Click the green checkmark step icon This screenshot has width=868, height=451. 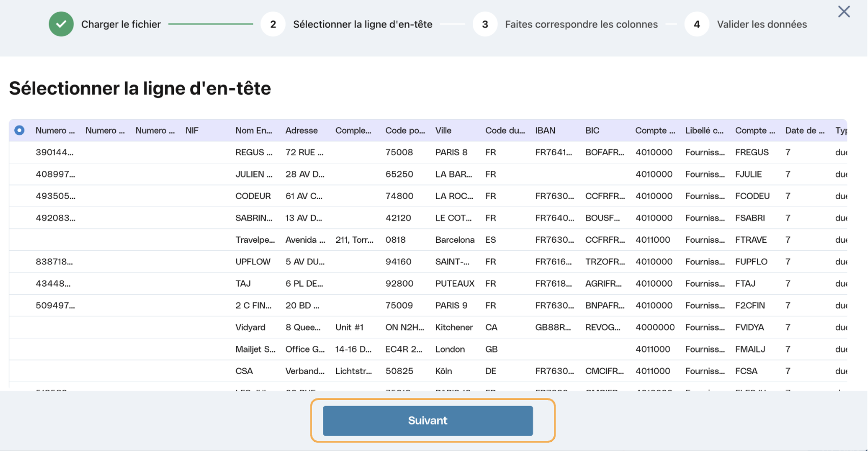[61, 24]
